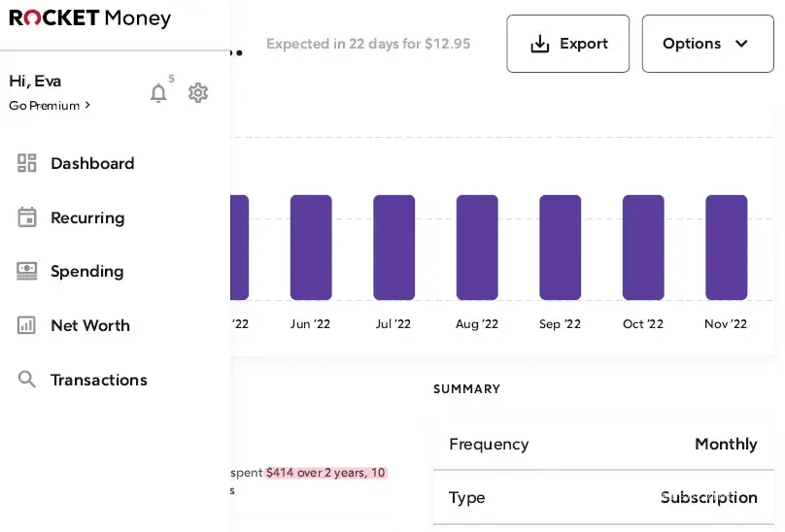The height and width of the screenshot is (532, 785).
Task: Click the Recurring calendar icon
Action: coord(27,217)
